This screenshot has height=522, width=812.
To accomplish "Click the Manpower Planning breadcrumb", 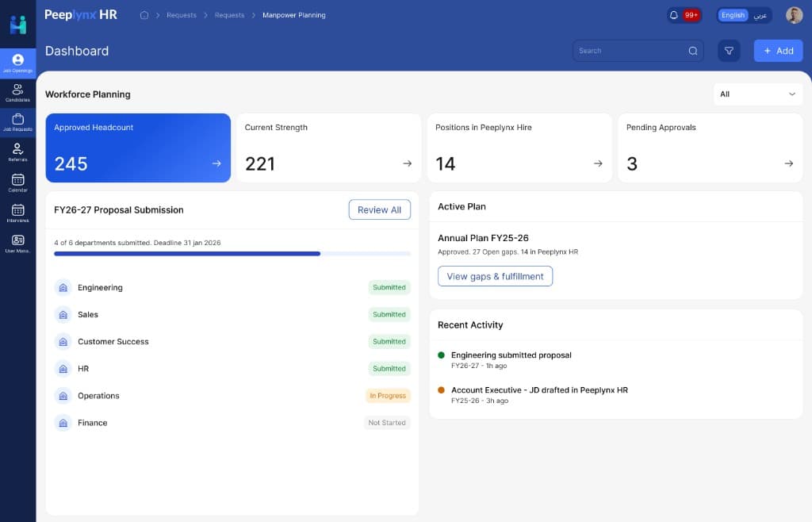I will coord(293,15).
